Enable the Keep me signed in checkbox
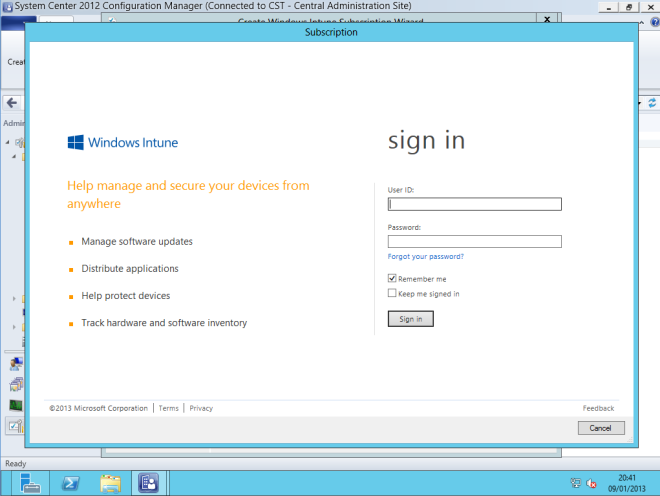The image size is (660, 496). (392, 294)
